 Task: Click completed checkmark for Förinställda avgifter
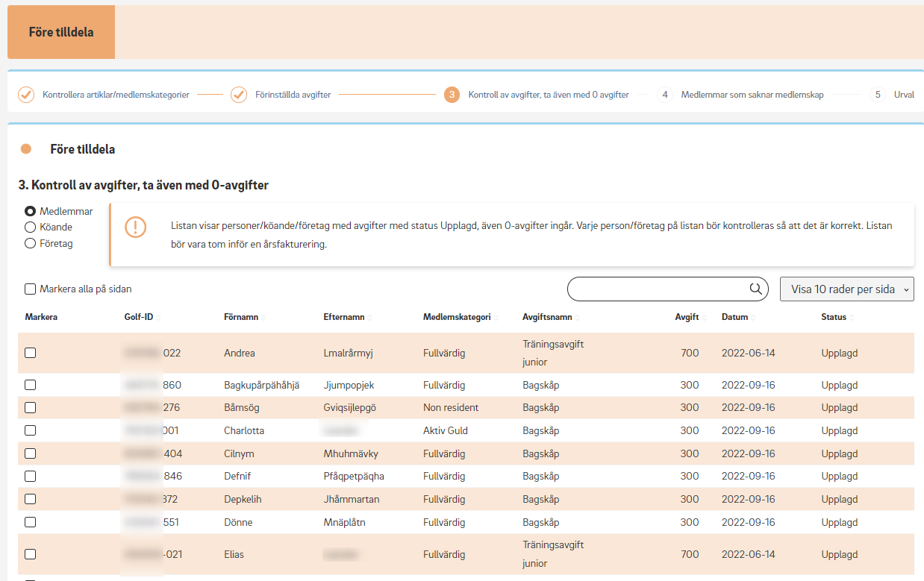(x=239, y=95)
